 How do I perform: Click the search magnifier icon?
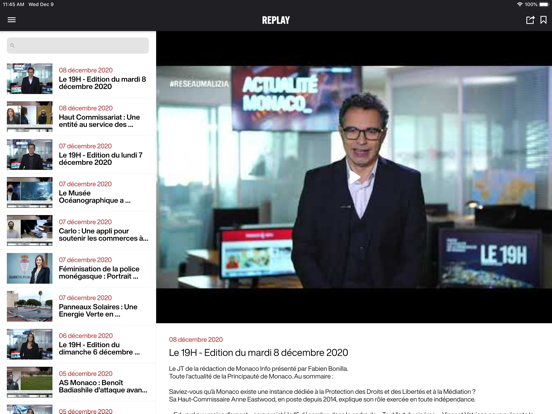[12, 45]
